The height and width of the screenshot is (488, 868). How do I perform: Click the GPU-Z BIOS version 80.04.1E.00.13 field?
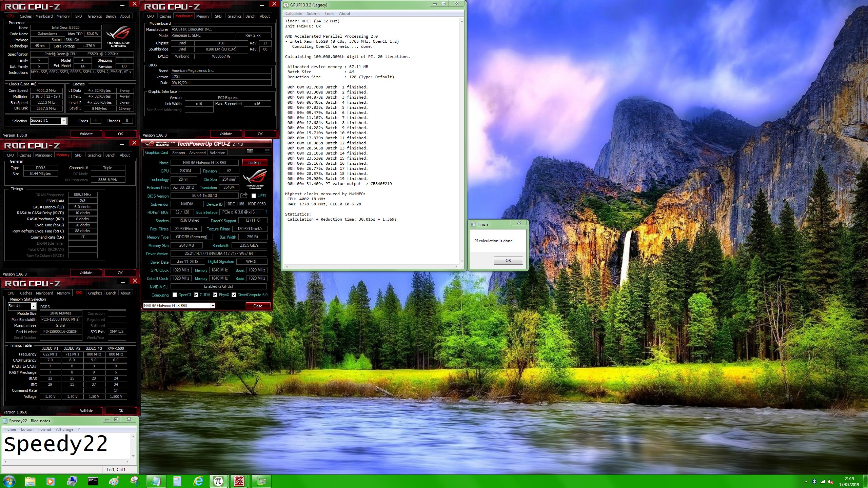204,196
